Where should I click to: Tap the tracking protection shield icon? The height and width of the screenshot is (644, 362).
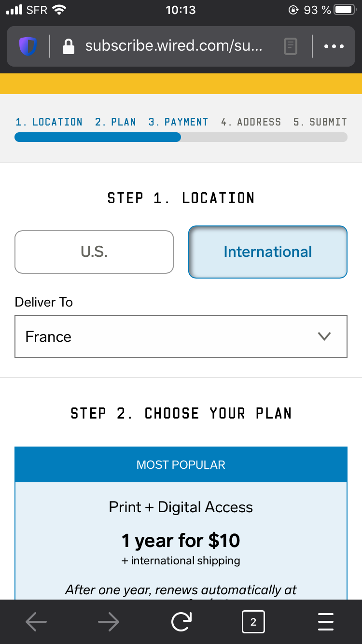pyautogui.click(x=28, y=46)
